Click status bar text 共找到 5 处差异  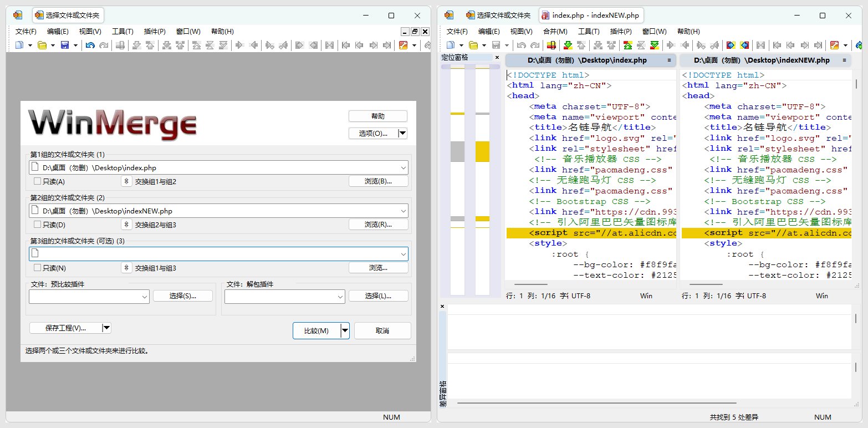click(734, 417)
